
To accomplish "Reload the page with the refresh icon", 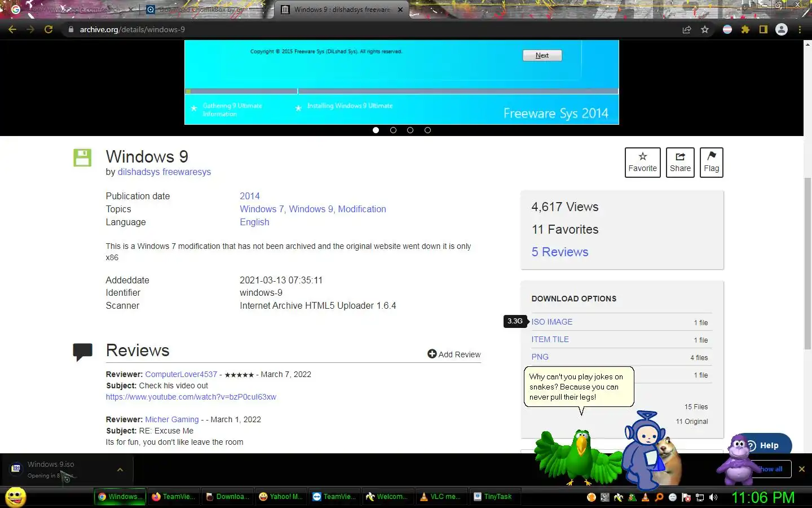I will 48,29.
